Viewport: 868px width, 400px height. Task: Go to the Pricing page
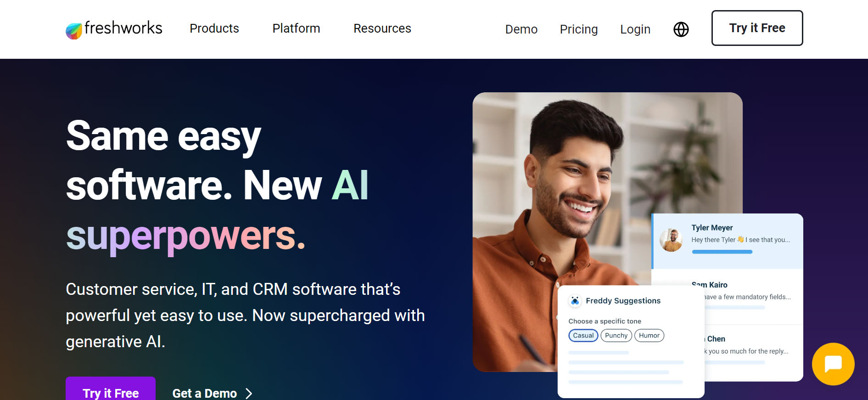[x=579, y=29]
